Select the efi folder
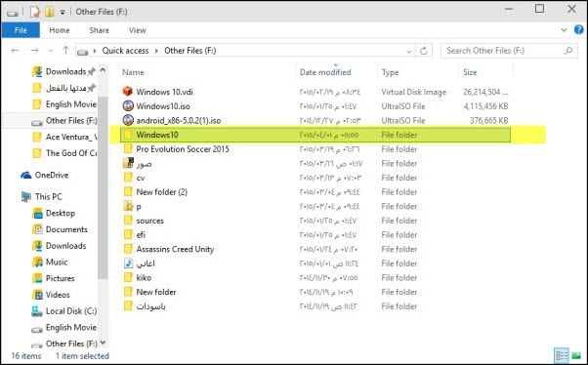The width and height of the screenshot is (588, 365). [141, 235]
